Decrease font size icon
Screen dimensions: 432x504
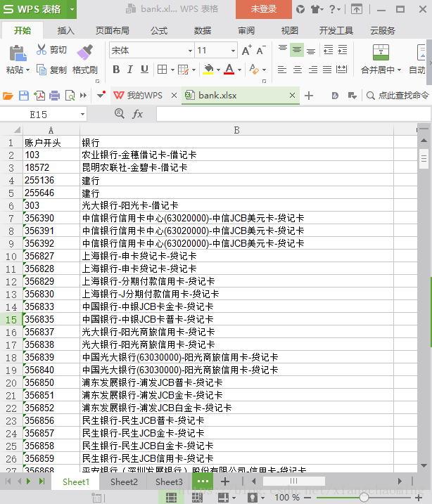pos(261,51)
